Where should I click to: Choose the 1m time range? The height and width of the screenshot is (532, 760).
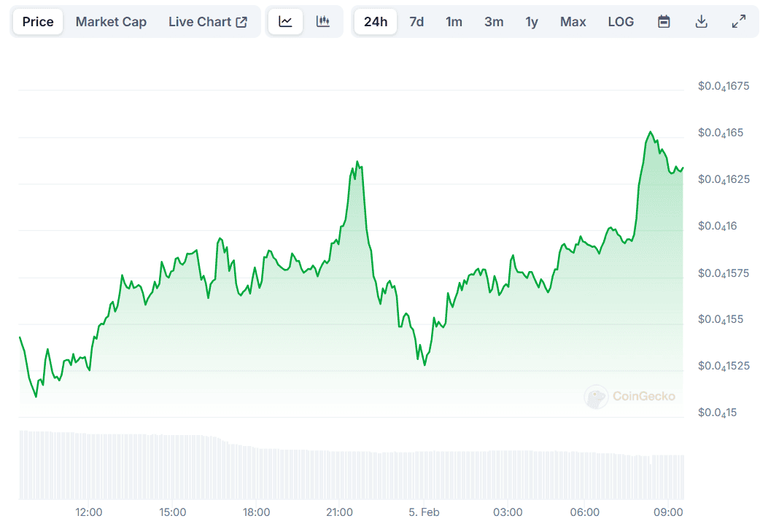click(454, 22)
